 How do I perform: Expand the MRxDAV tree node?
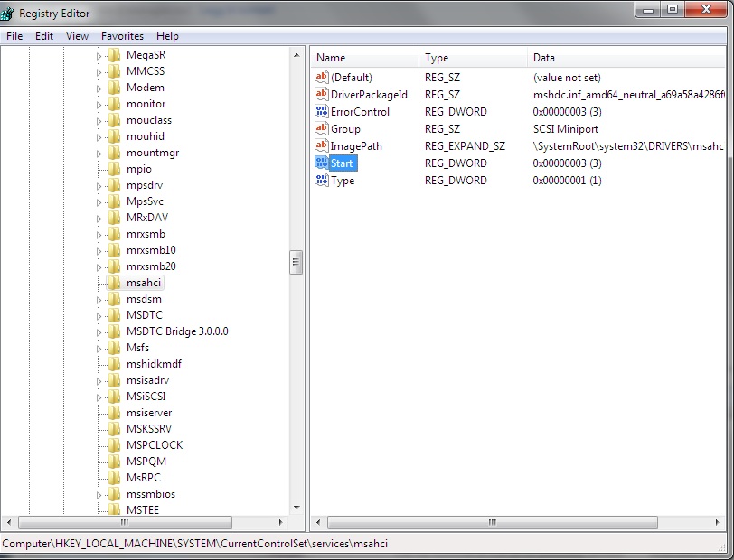coord(99,219)
